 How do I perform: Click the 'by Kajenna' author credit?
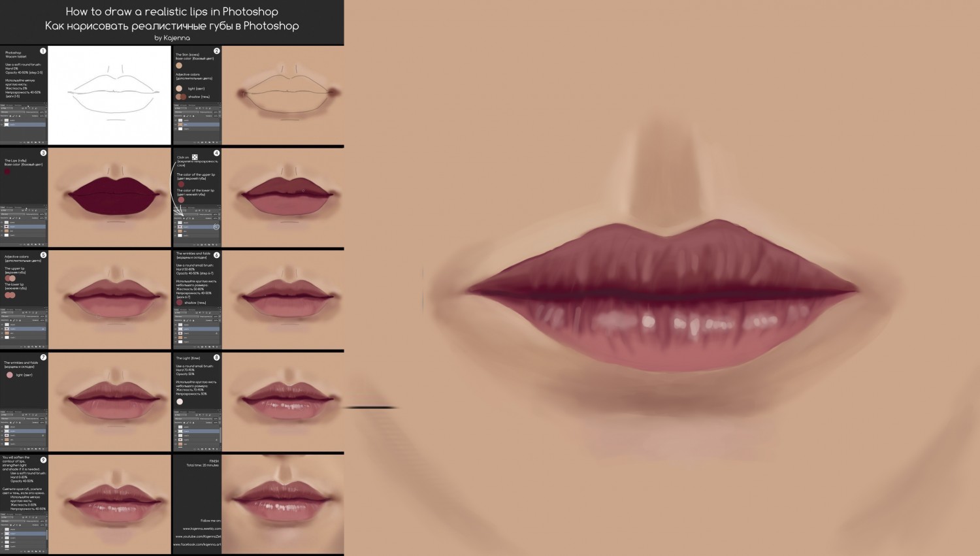(x=172, y=38)
